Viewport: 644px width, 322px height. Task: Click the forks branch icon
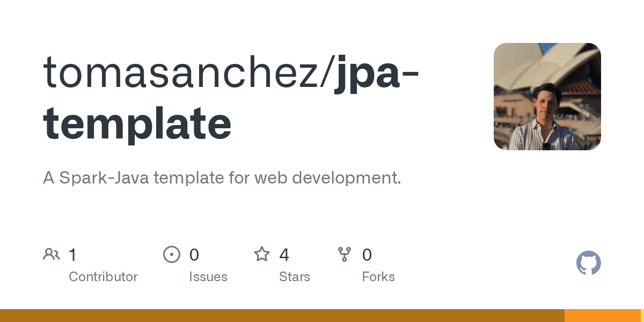point(345,254)
